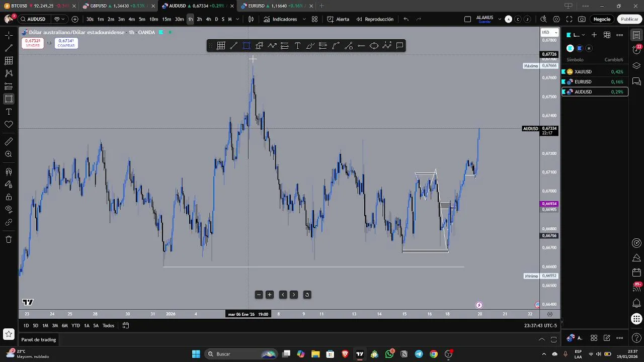
Task: Select the zoom in magnifier tool
Action: click(x=9, y=154)
